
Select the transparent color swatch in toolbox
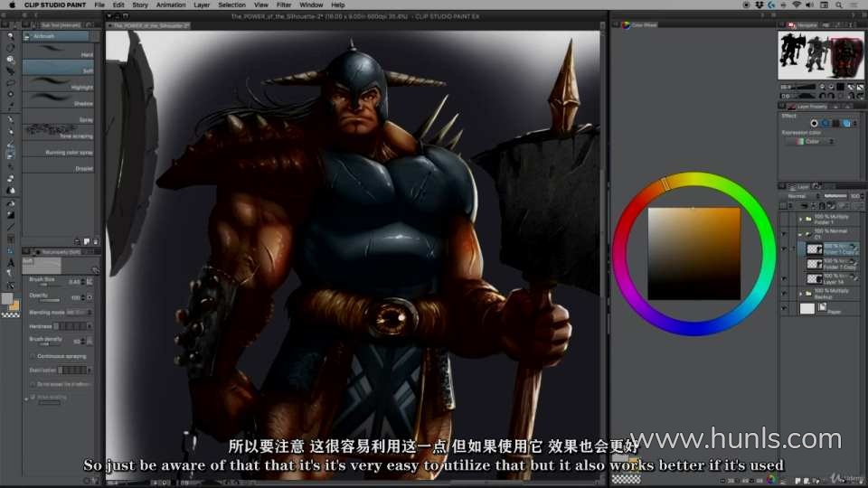pyautogui.click(x=11, y=314)
